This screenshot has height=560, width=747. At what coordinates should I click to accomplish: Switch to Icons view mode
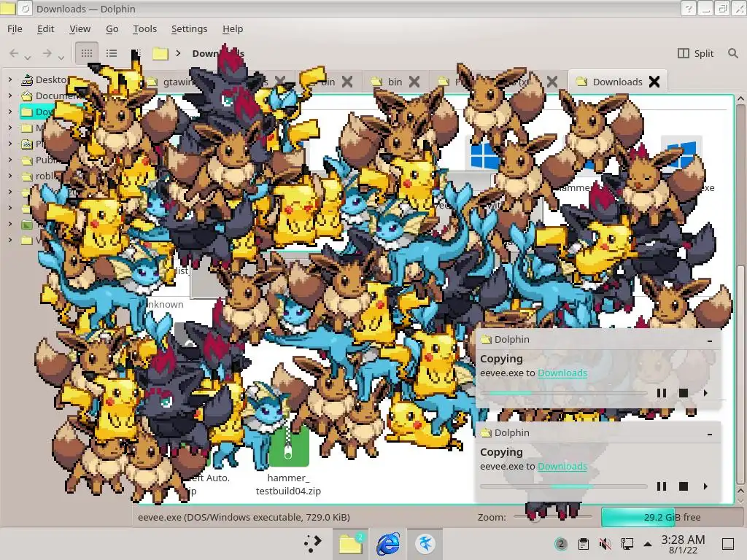87,53
